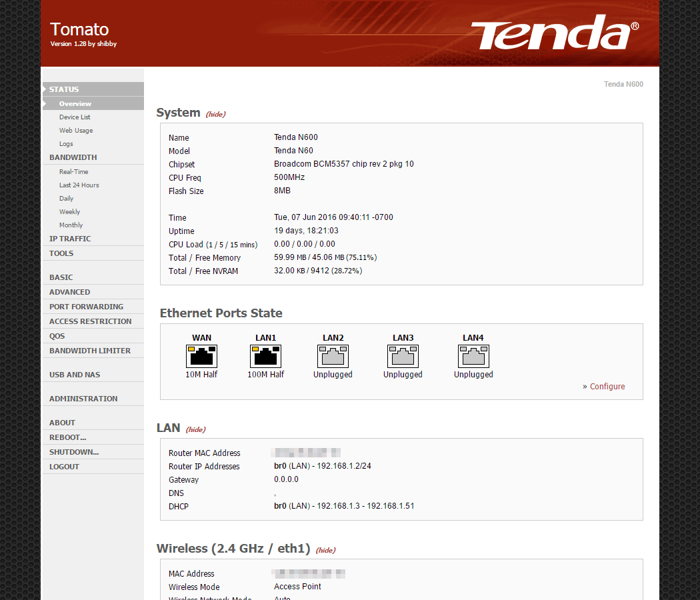
Task: Open Last 24 Hours bandwidth page
Action: tap(79, 185)
